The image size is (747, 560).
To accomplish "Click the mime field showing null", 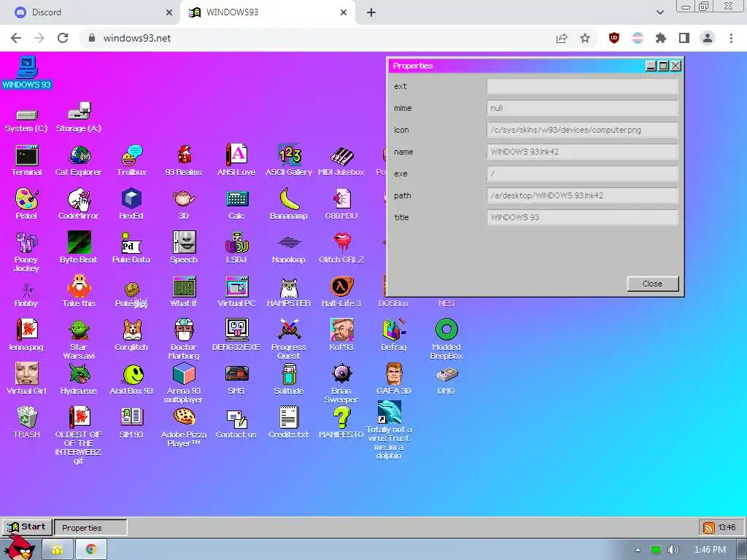I will coord(582,108).
